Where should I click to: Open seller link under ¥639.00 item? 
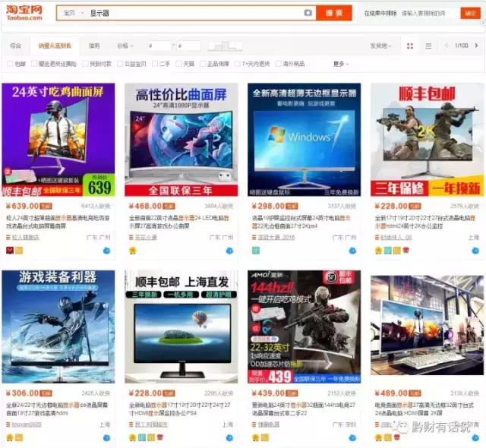point(26,238)
